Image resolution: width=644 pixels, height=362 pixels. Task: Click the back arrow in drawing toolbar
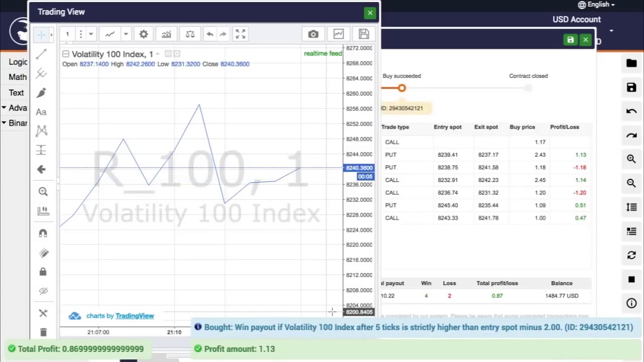tap(41, 169)
